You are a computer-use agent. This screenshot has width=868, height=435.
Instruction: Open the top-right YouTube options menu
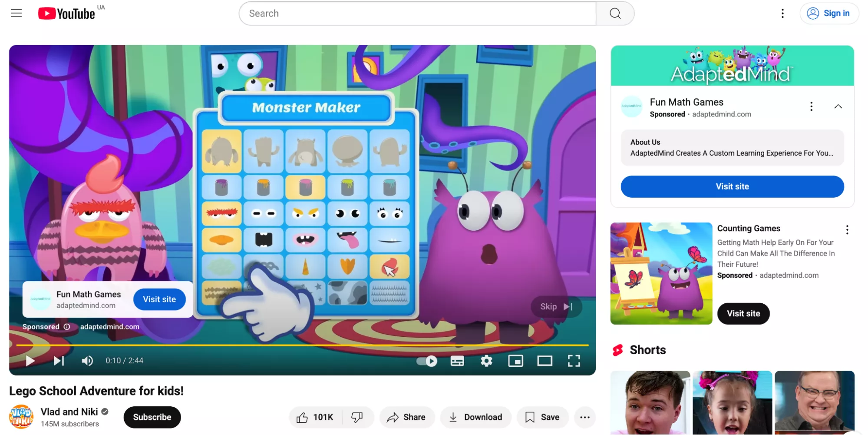point(782,13)
